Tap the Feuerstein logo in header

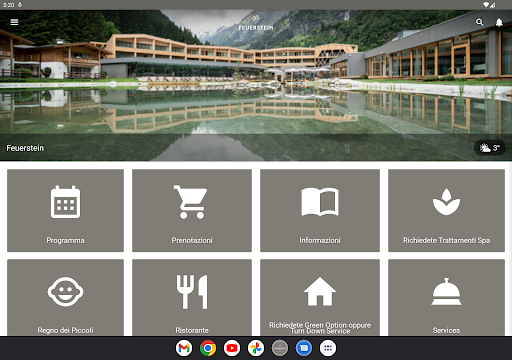(256, 23)
